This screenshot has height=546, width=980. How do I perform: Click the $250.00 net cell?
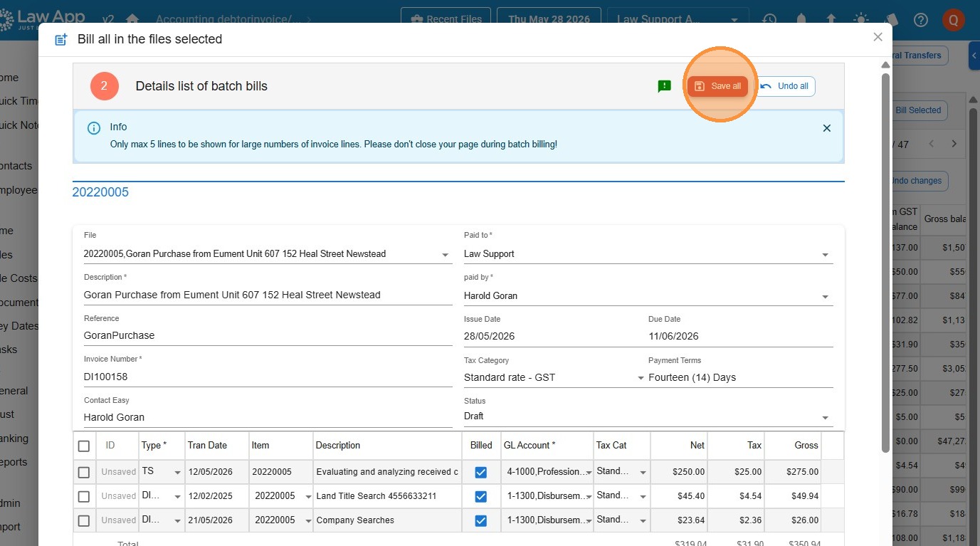click(679, 472)
